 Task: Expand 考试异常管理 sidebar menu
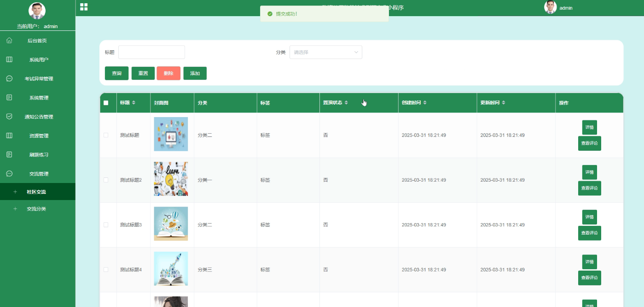[x=38, y=79]
